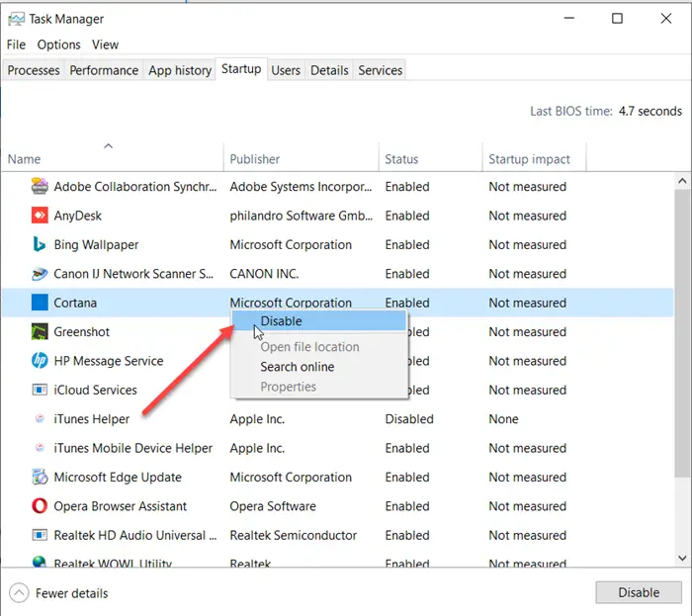Click the Task Manager title bar icon
Image resolution: width=692 pixels, height=616 pixels.
[x=17, y=19]
